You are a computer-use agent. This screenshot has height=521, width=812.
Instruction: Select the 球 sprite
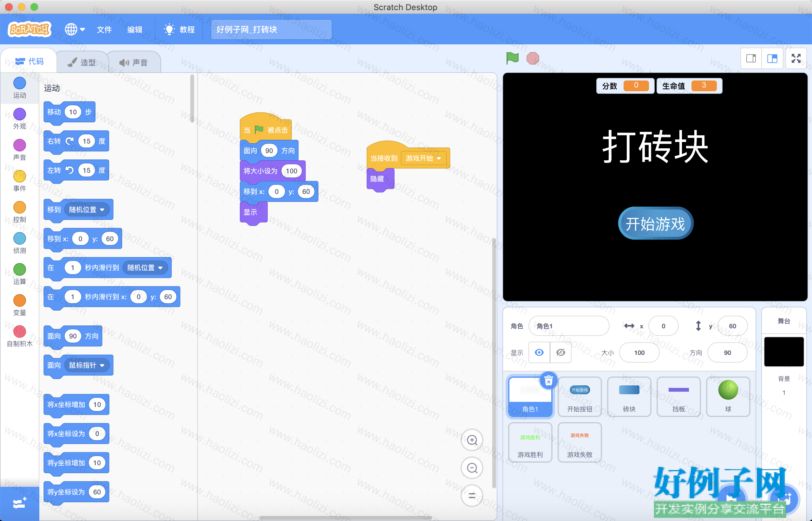pos(728,397)
